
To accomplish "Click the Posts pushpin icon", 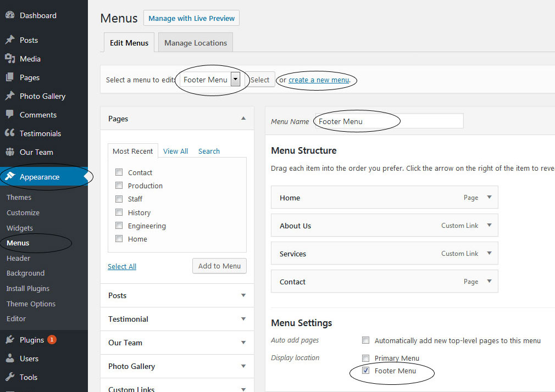I will coord(10,40).
